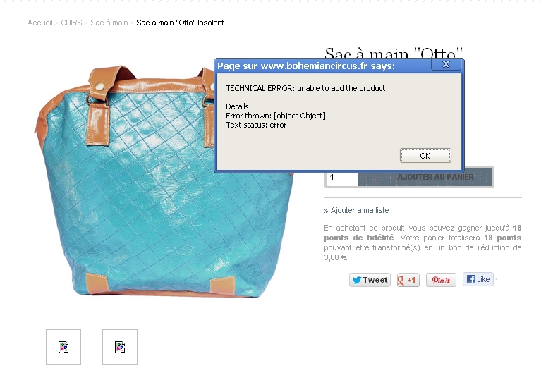Go to the Accueil breadcrumb
The width and height of the screenshot is (541, 392).
40,23
